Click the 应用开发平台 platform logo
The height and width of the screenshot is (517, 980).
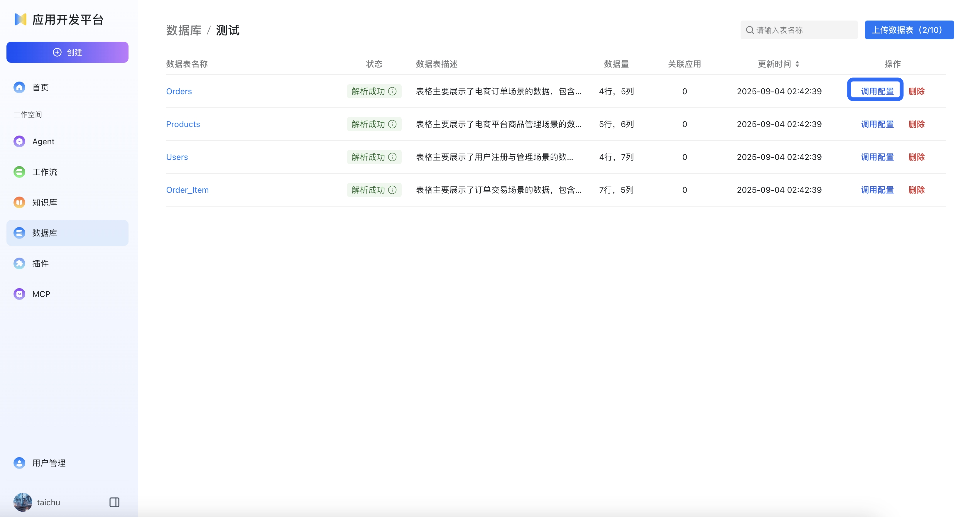point(59,19)
